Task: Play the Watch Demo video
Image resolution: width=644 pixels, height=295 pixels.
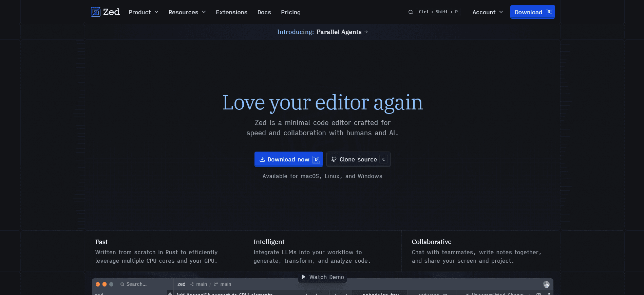Action: pos(322,277)
